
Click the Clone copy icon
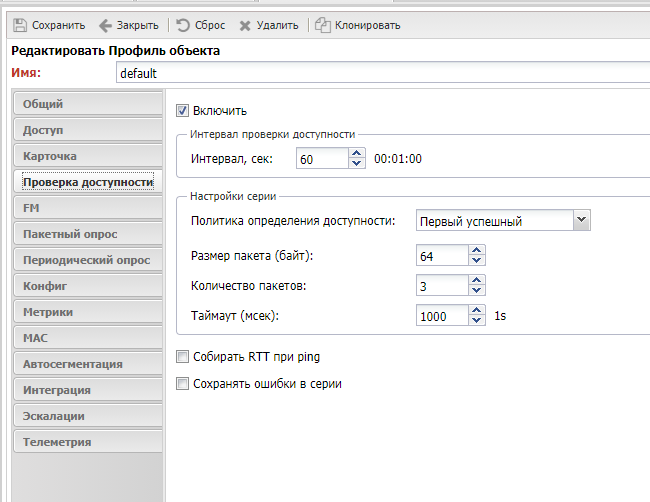pyautogui.click(x=323, y=25)
